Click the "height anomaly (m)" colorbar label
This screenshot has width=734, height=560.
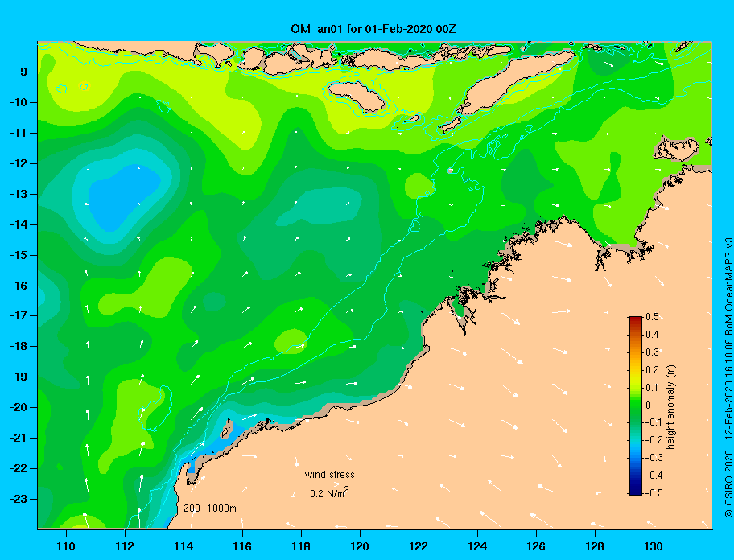[x=670, y=407]
